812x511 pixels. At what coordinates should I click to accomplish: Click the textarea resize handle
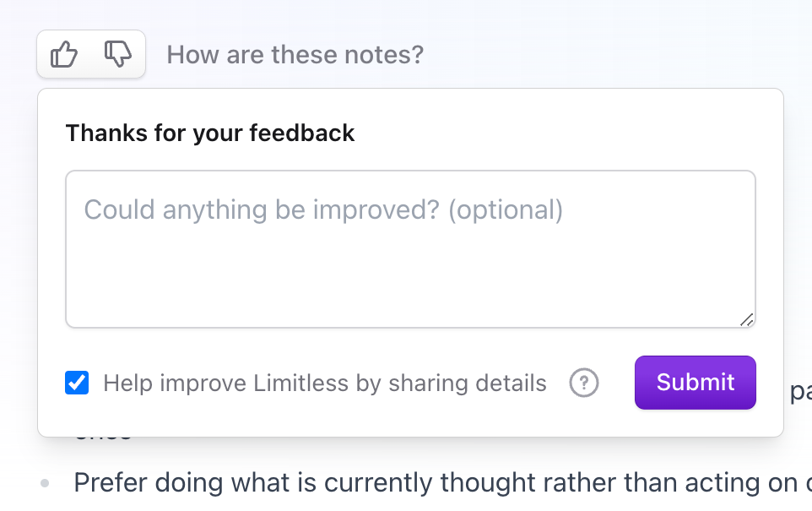click(x=748, y=321)
